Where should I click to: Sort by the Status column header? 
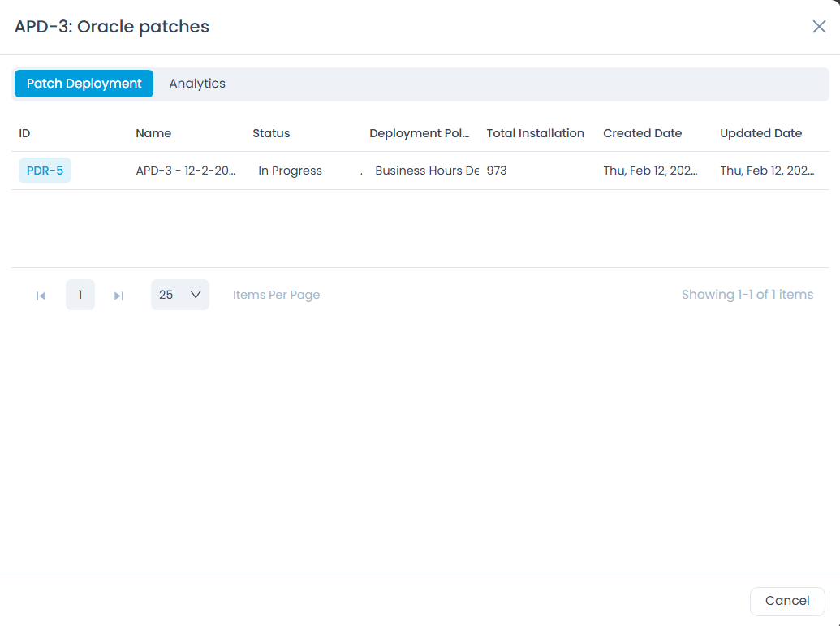(271, 133)
